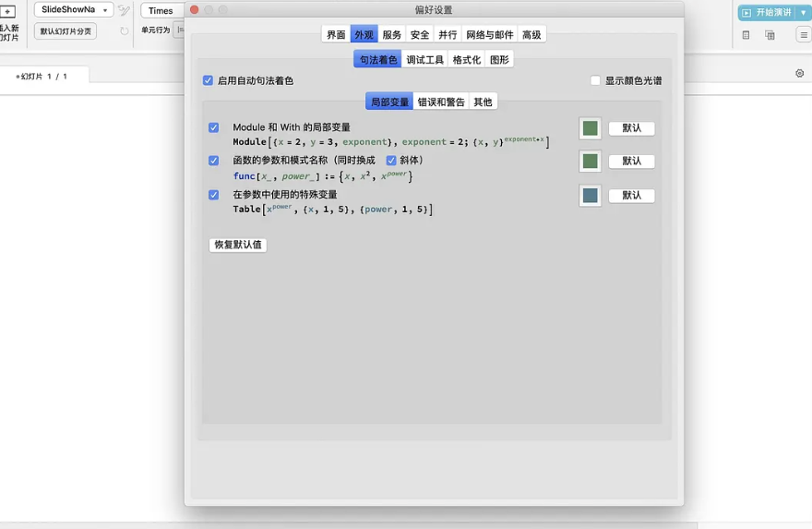
Task: Click the 默认幻灯片分页 button
Action: tap(66, 31)
